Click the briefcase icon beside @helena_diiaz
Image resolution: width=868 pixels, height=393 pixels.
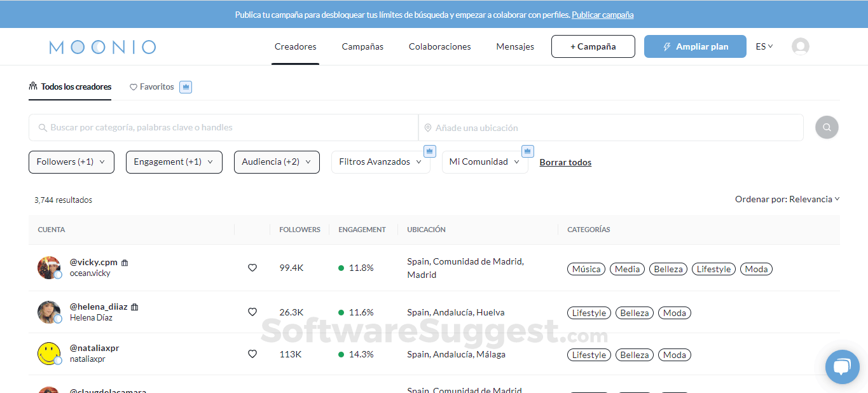coord(134,306)
